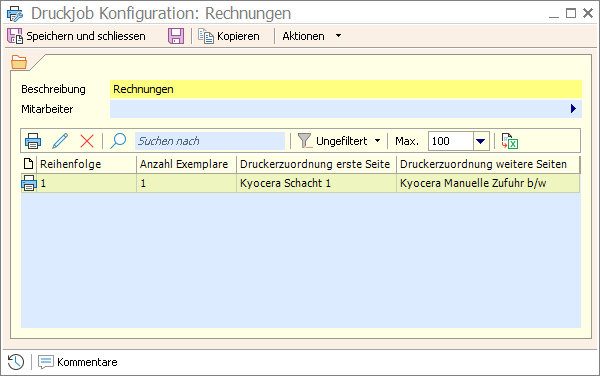Screen dimensions: 600x376
Task: Open the Ungefiltert filter dropdown
Action: (x=339, y=141)
